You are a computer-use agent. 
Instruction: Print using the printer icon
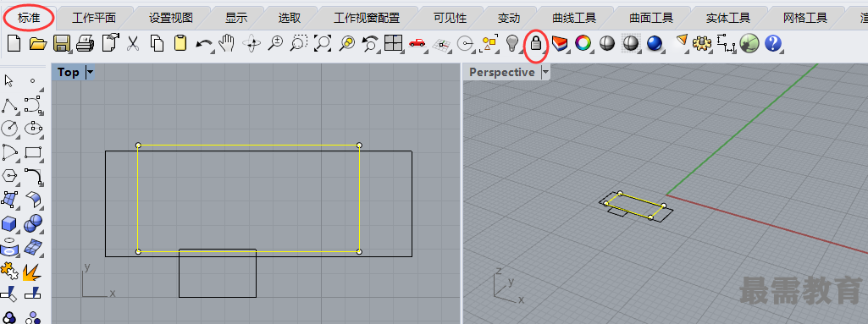click(x=86, y=43)
